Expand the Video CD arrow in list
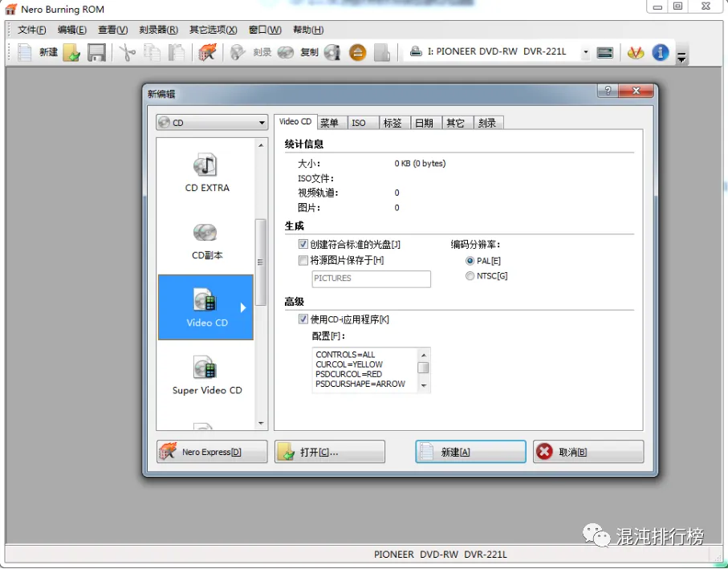Screen dimensions: 728x569 point(243,307)
